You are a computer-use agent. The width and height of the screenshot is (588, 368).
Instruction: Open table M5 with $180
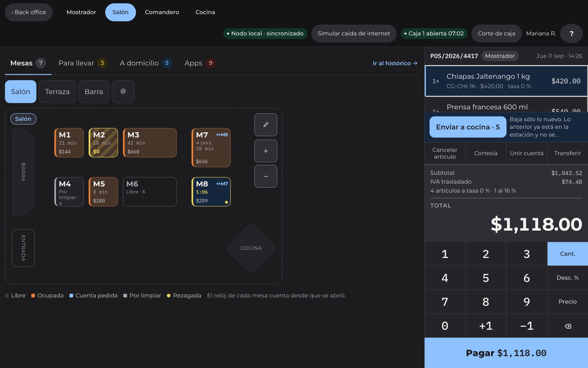click(103, 192)
